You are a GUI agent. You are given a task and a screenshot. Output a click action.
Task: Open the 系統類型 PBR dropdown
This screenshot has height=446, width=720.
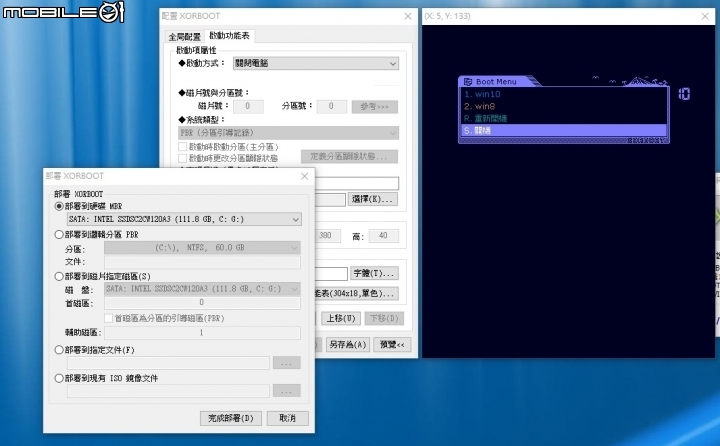pos(288,133)
